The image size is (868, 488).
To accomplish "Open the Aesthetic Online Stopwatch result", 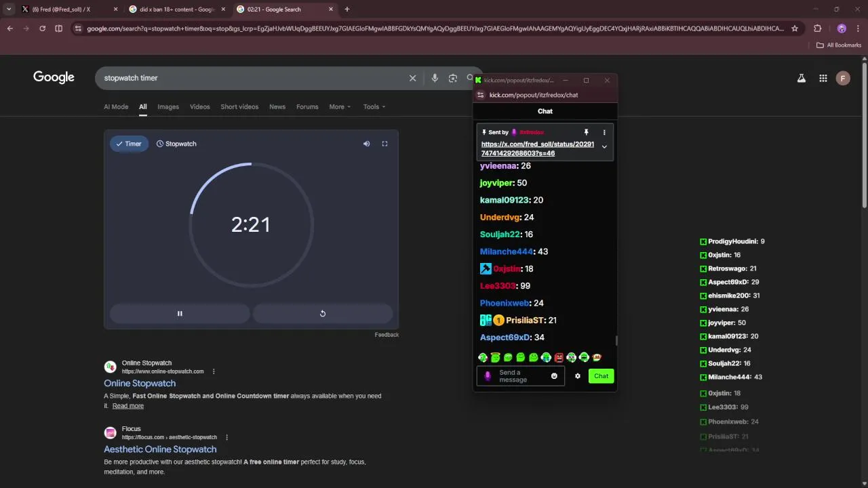I will (x=160, y=449).
